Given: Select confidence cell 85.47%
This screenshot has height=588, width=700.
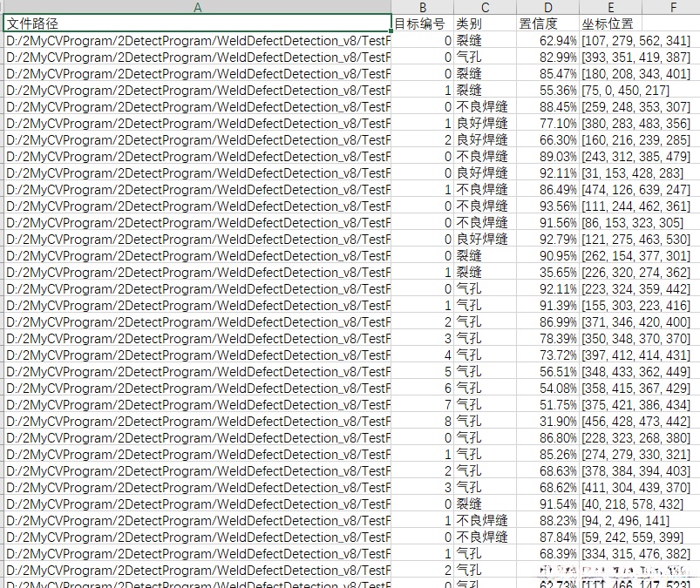Looking at the screenshot, I should (x=548, y=74).
